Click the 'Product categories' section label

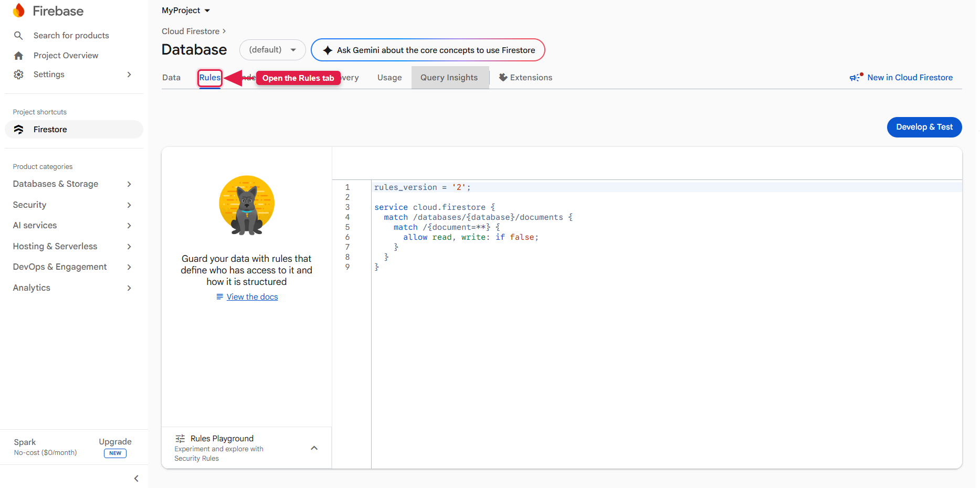point(43,167)
